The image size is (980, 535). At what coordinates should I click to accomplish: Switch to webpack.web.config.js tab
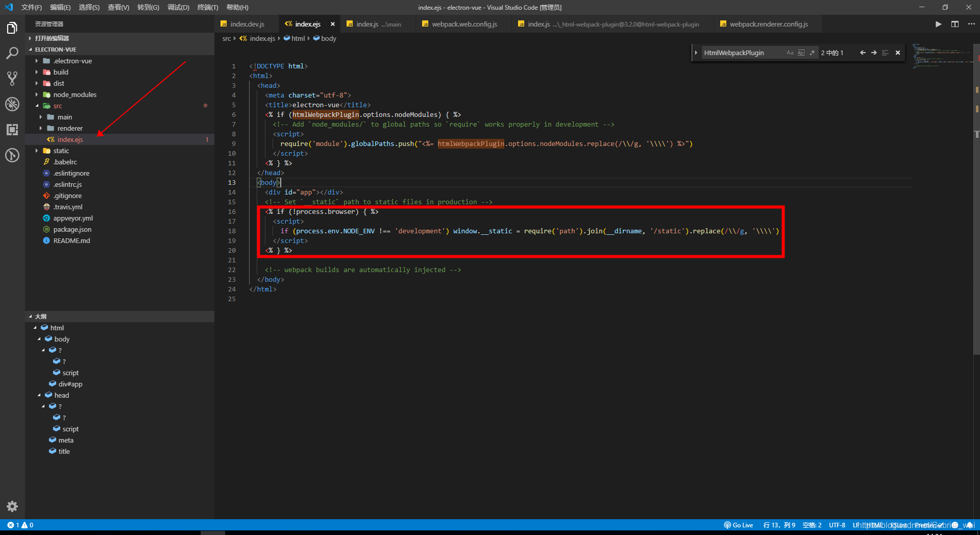(x=464, y=24)
